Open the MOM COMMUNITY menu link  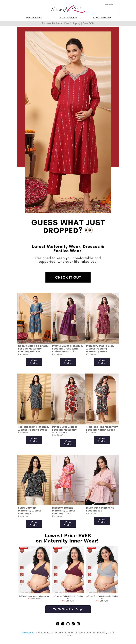pyautogui.click(x=102, y=18)
